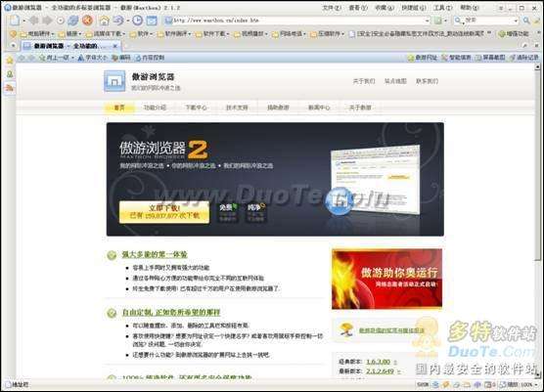Click the address bar URL field
544x392 pixels.
[x=298, y=21]
